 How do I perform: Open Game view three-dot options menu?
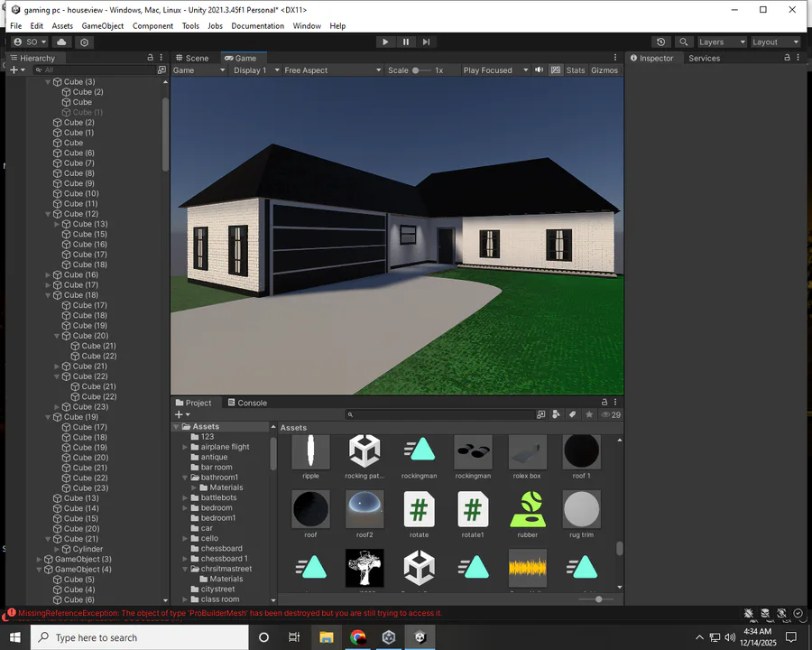(x=615, y=58)
